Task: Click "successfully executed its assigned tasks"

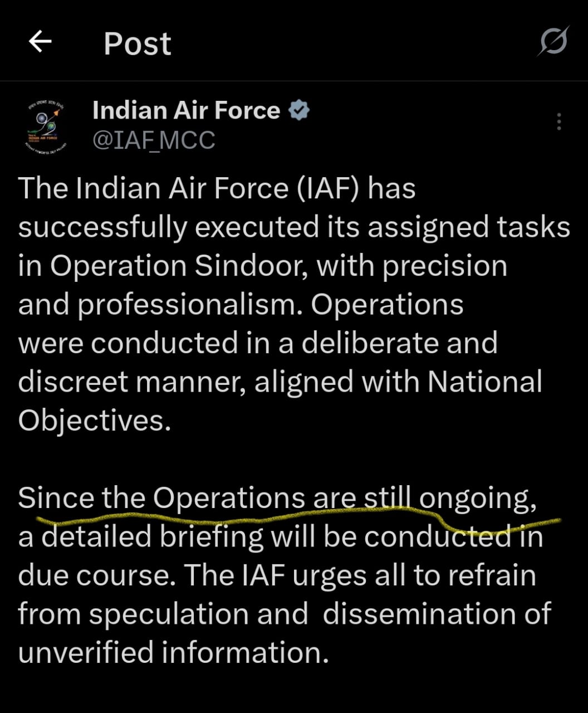Action: [x=294, y=227]
